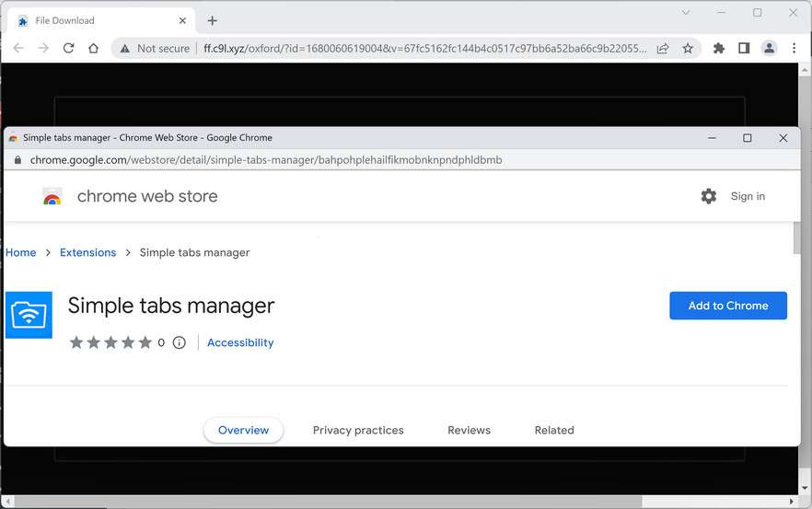Viewport: 812px width, 509px height.
Task: Go back with the browser back arrow
Action: tap(18, 48)
